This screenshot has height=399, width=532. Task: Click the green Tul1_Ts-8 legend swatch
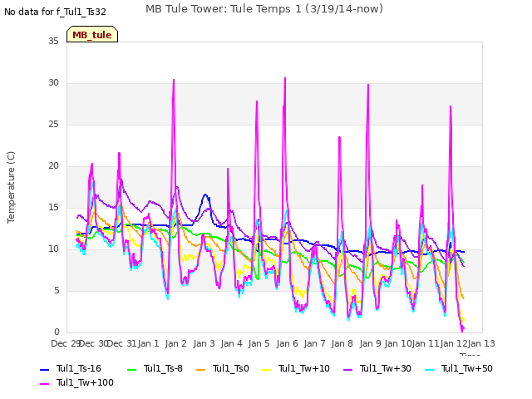(x=131, y=369)
